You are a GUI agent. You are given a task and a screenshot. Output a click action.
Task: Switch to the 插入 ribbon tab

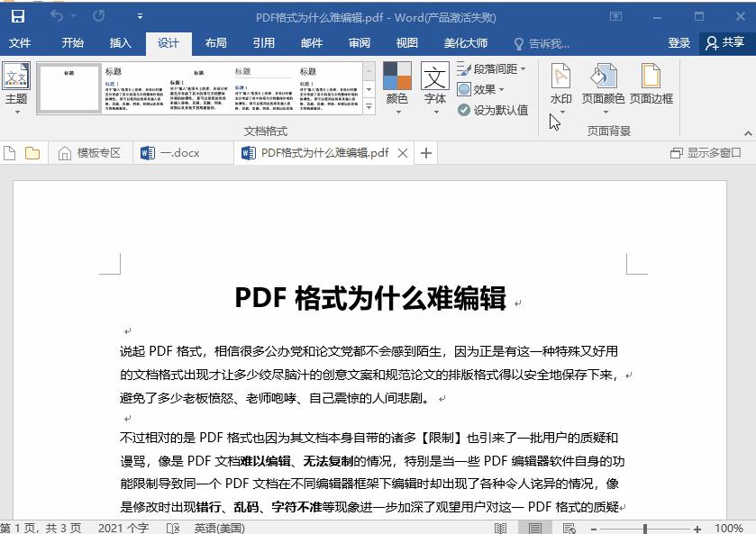(x=121, y=41)
